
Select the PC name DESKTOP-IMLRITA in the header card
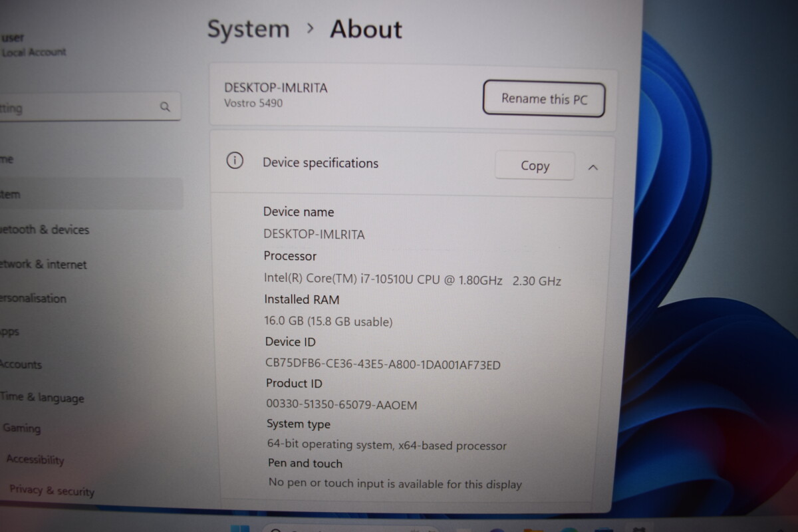(275, 88)
